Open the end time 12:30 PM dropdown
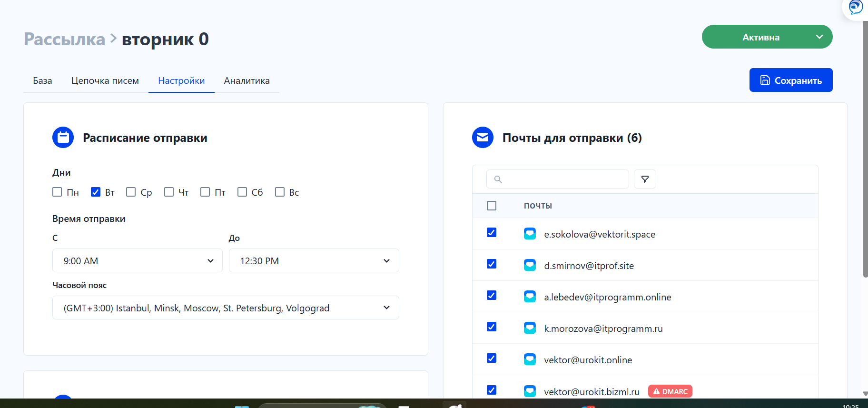The height and width of the screenshot is (408, 868). 314,260
